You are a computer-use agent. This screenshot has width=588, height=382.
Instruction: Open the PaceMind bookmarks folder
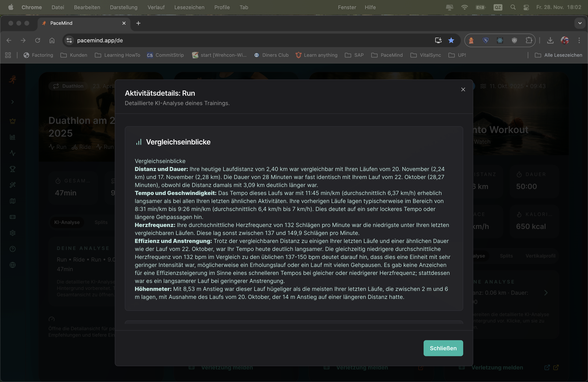[387, 55]
